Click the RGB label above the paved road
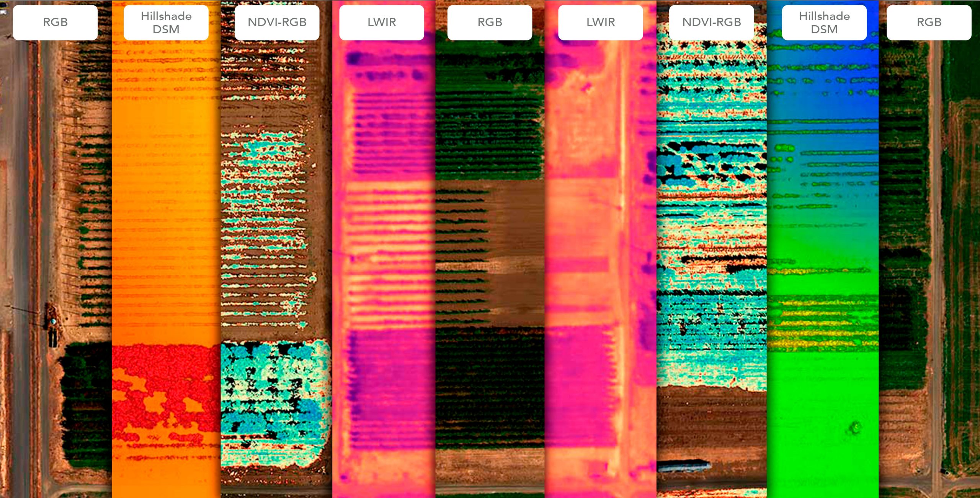The image size is (980, 498). pyautogui.click(x=55, y=22)
